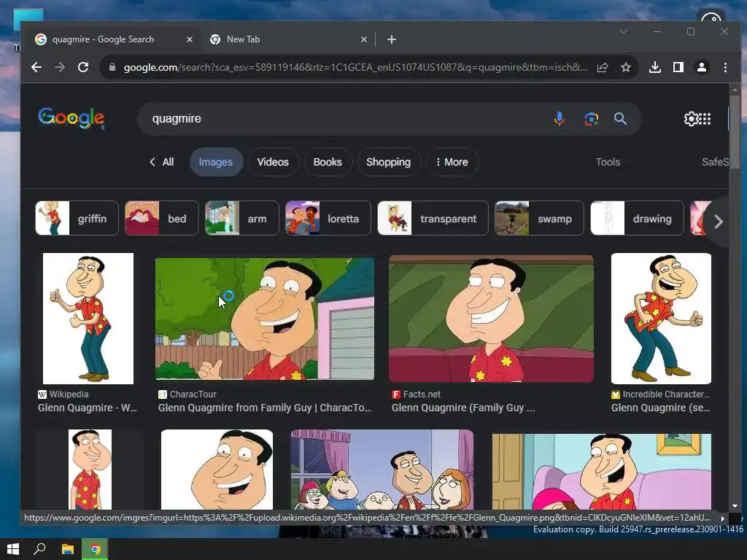
Task: Expand the More search filters menu
Action: click(x=452, y=162)
